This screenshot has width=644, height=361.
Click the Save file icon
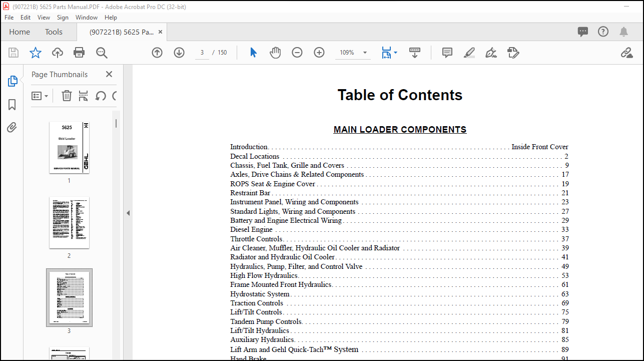coord(14,53)
